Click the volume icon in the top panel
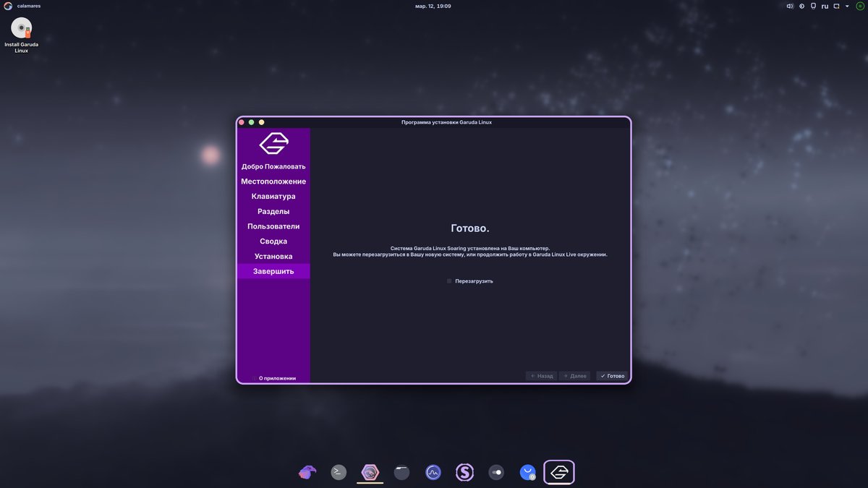868x488 pixels. click(790, 6)
